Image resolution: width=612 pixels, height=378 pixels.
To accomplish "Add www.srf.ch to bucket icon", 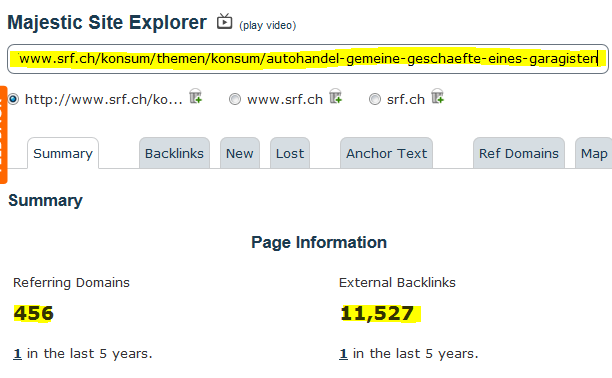I will click(x=336, y=96).
